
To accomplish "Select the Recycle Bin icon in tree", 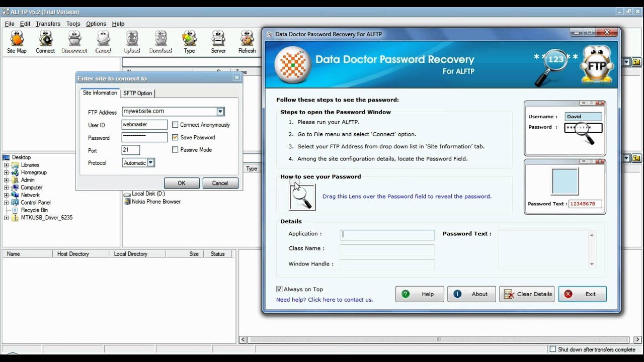I will tap(15, 210).
